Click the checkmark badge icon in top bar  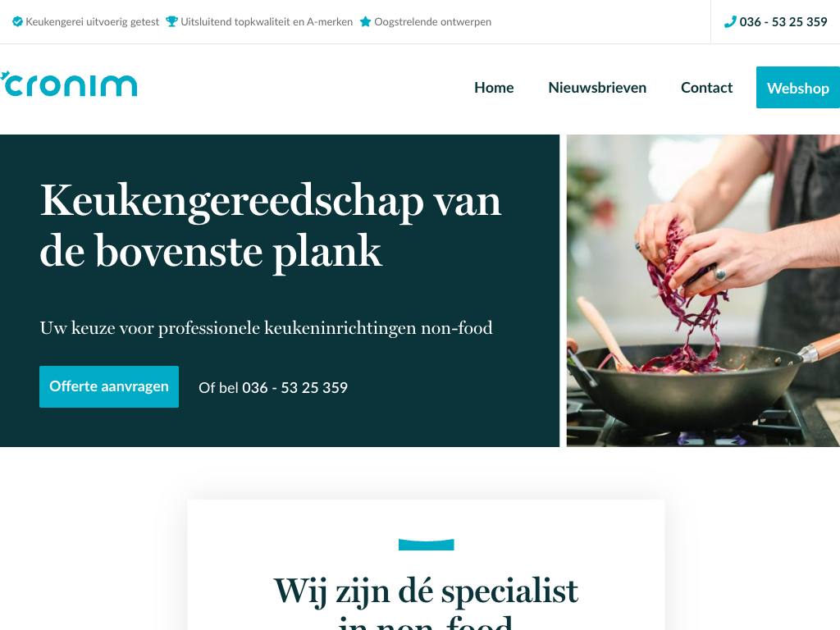[18, 22]
